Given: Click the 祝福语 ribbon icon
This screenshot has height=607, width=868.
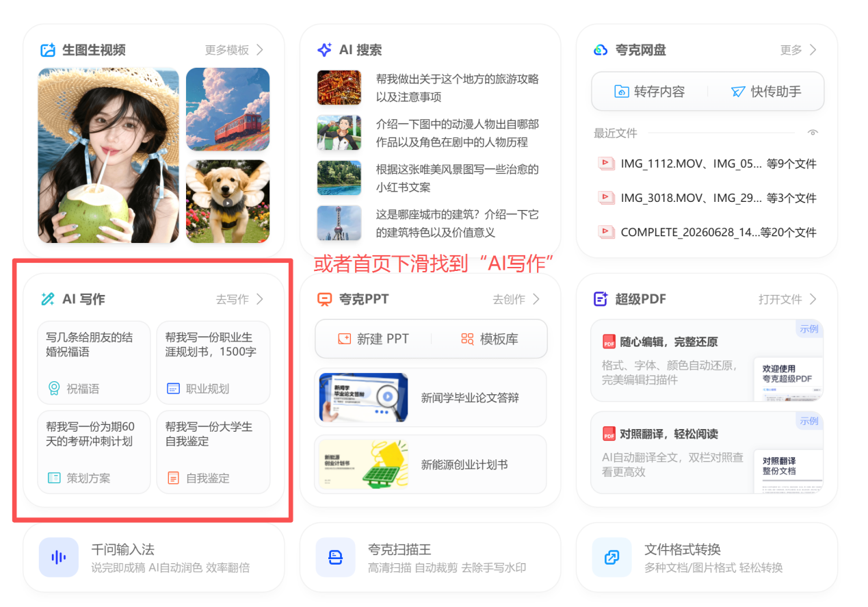Looking at the screenshot, I should click(x=54, y=389).
